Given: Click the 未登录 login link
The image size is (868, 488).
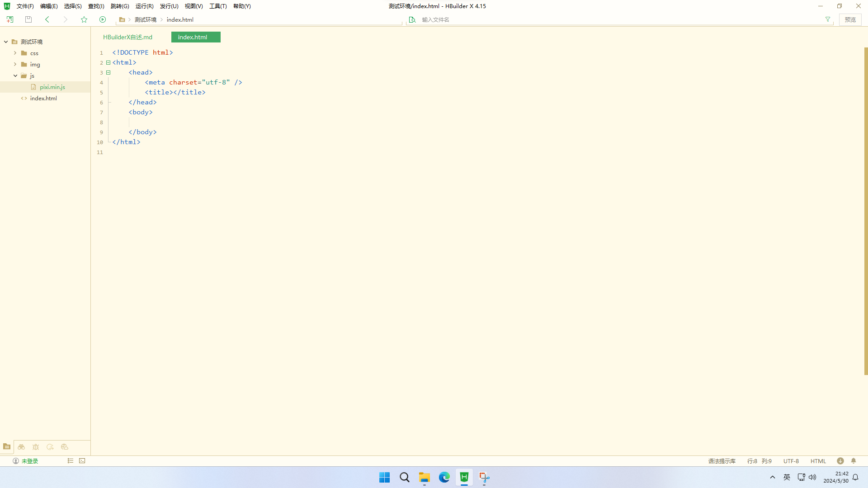Looking at the screenshot, I should [29, 461].
